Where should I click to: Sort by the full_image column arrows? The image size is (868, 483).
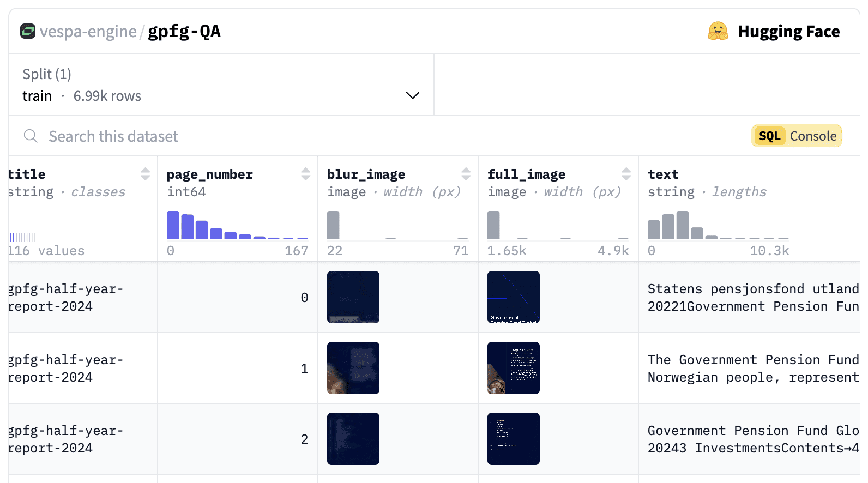tap(626, 174)
